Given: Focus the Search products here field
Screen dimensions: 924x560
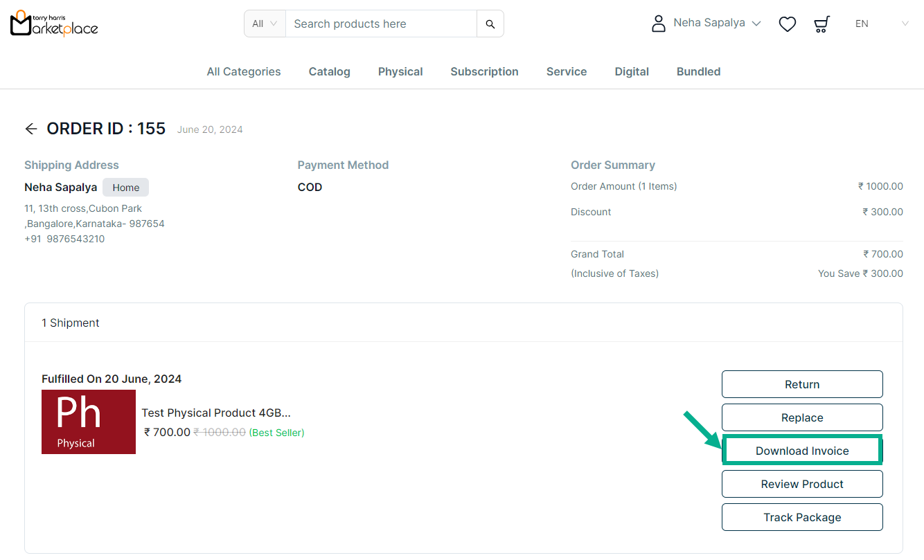Looking at the screenshot, I should click(381, 24).
